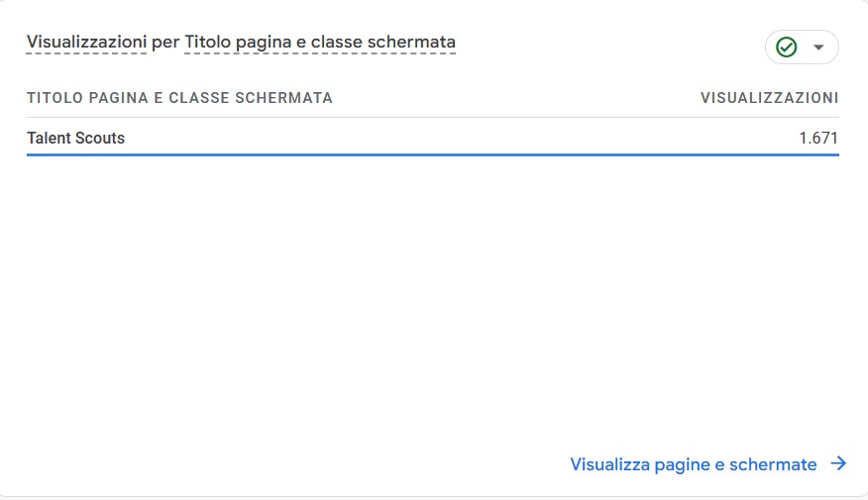Follow the blue arrow to pages and screens
Image resolution: width=868 pixels, height=500 pixels.
838,464
